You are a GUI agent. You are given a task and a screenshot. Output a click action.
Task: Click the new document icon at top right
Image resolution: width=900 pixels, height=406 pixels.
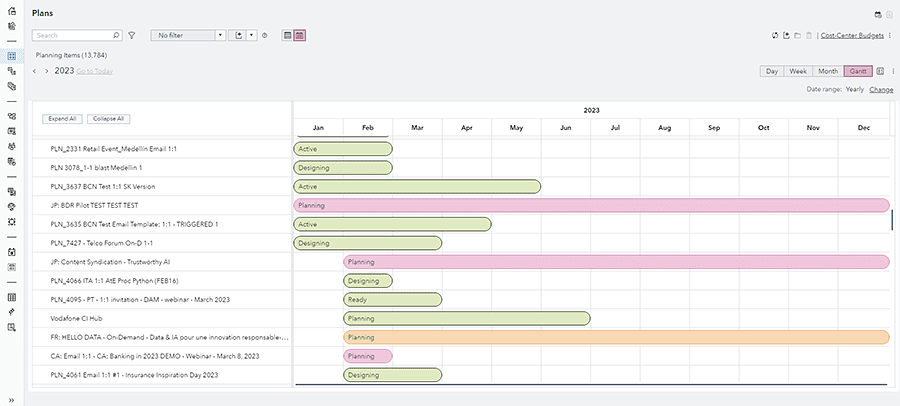pyautogui.click(x=889, y=14)
